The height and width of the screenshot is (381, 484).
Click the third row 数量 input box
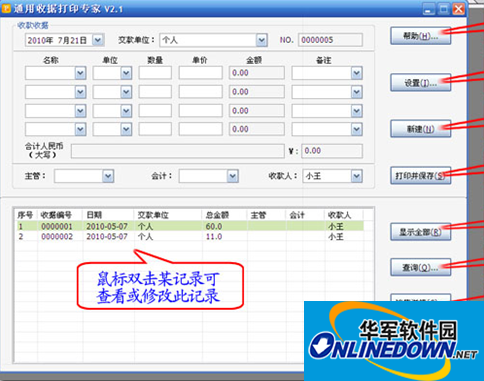[155, 111]
